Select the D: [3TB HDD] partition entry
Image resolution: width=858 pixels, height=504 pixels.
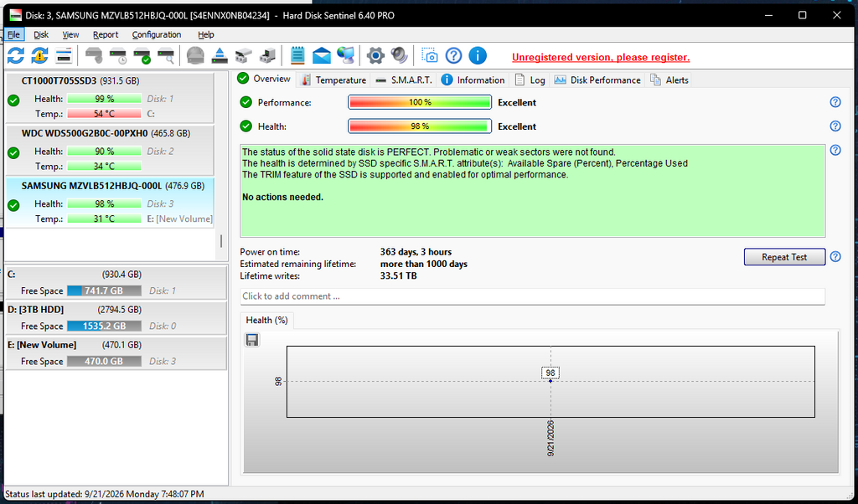116,317
